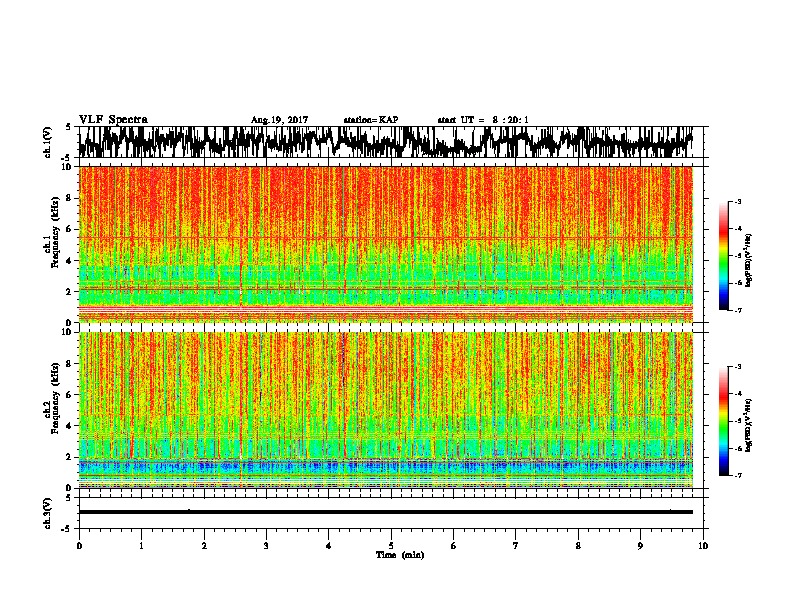Click the 'VLF Spectra' title text
This screenshot has width=792, height=612.
click(x=113, y=120)
